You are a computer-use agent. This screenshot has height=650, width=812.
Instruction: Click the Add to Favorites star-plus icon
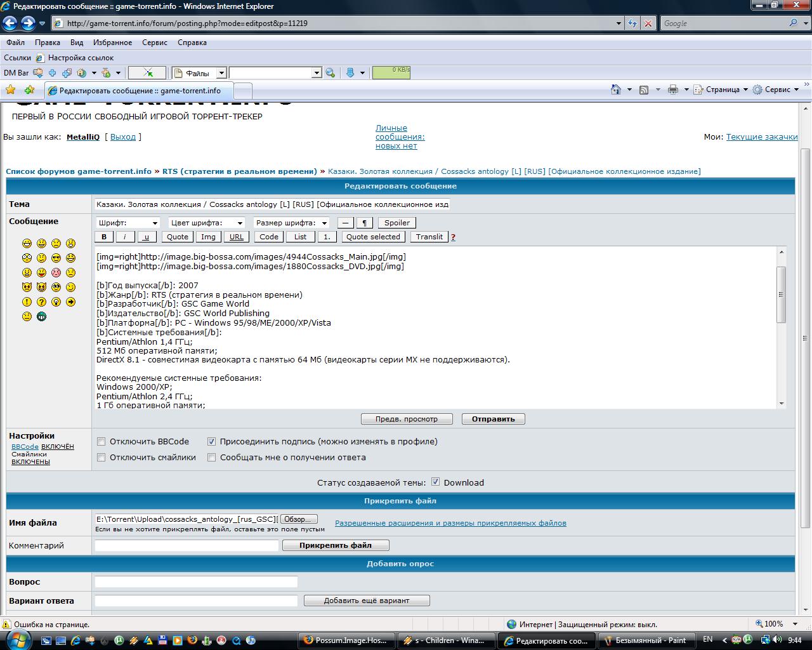(29, 90)
